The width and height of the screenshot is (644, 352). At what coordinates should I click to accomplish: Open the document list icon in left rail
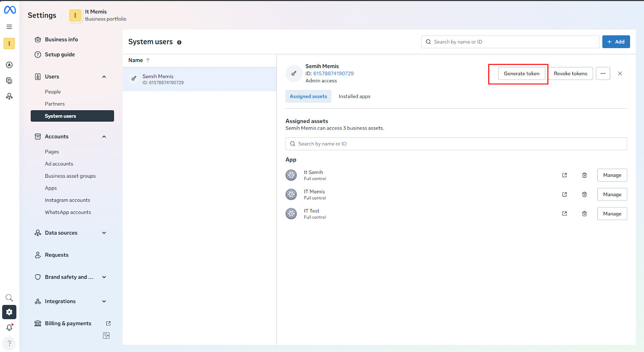pyautogui.click(x=9, y=81)
